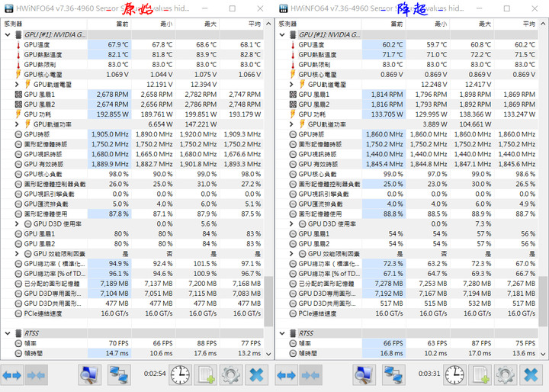Click the clock reset icon beside 0:03:31

pos(454,375)
